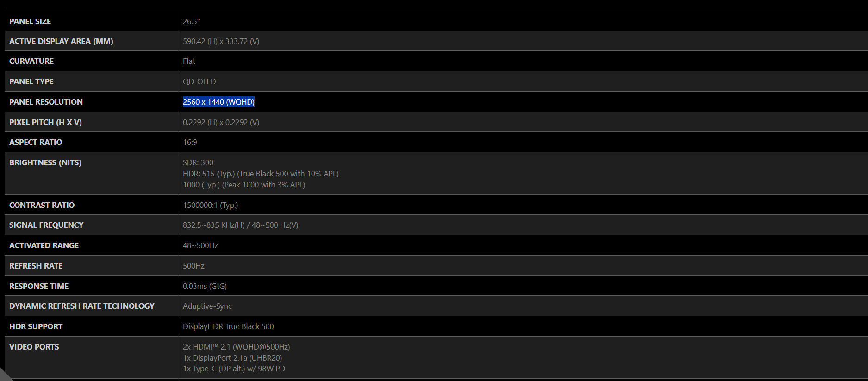Click the 1x DisplayPort 2.1a (UHBR20) line

coord(232,358)
